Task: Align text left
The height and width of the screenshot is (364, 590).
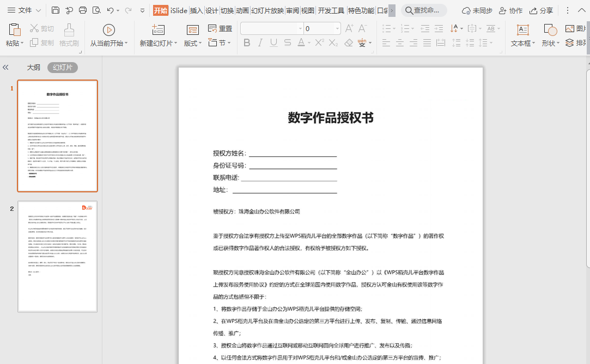Action: click(x=386, y=43)
